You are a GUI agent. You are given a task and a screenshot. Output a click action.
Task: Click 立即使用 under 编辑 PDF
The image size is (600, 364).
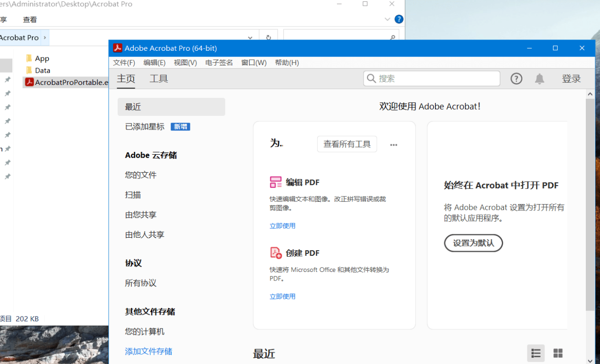pos(282,225)
